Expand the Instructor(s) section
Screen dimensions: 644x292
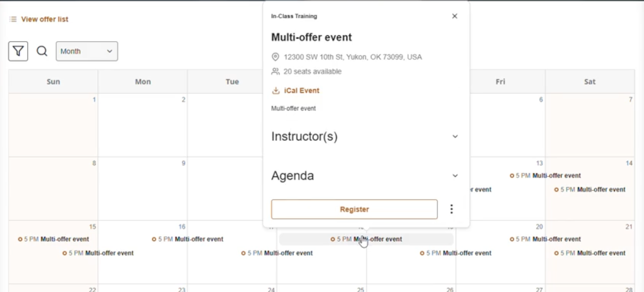click(x=455, y=136)
